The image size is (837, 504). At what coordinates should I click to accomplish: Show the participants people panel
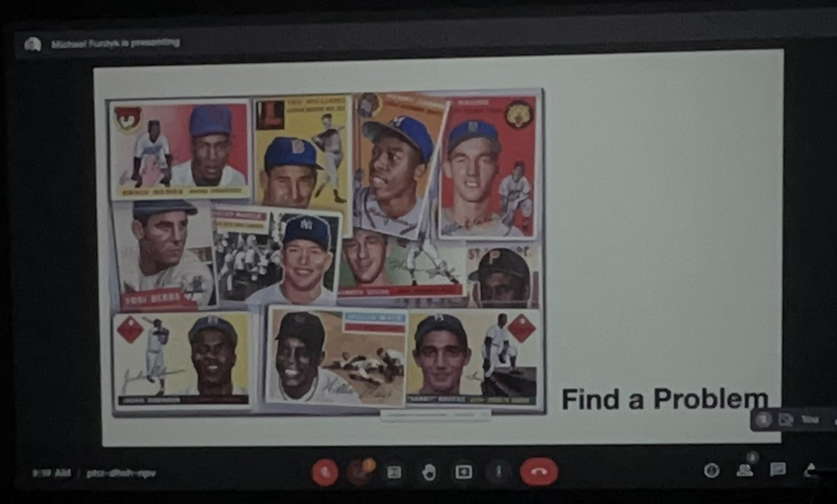pos(744,469)
